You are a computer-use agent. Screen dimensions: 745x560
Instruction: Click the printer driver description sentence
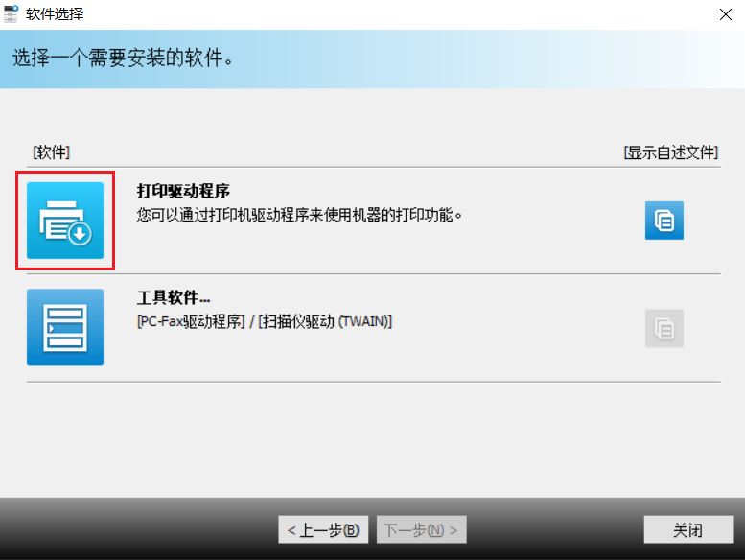(299, 215)
